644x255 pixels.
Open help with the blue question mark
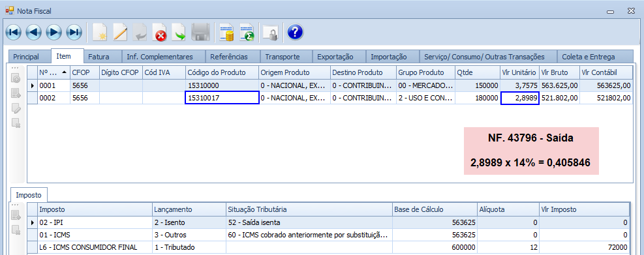[x=296, y=32]
